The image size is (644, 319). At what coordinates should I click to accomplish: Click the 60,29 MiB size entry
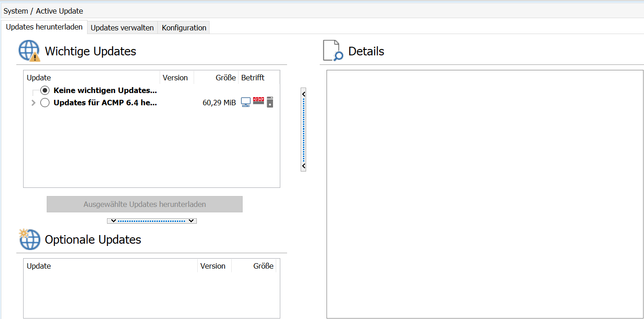tap(219, 103)
